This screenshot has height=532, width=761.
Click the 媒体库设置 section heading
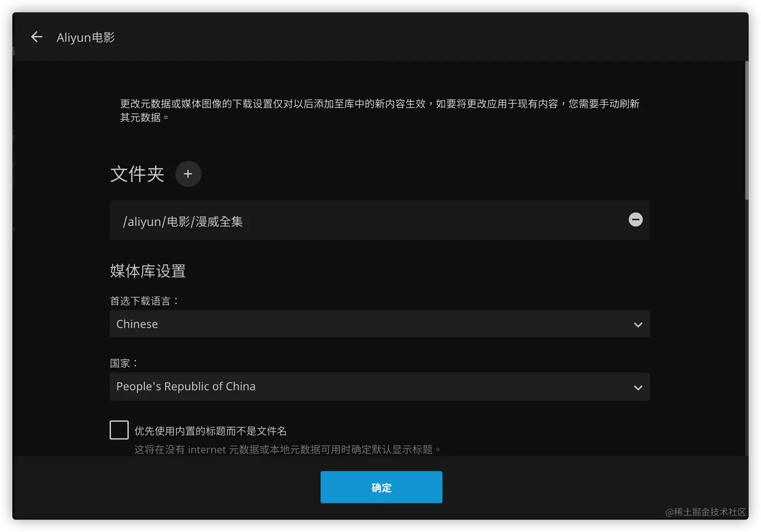pos(147,271)
